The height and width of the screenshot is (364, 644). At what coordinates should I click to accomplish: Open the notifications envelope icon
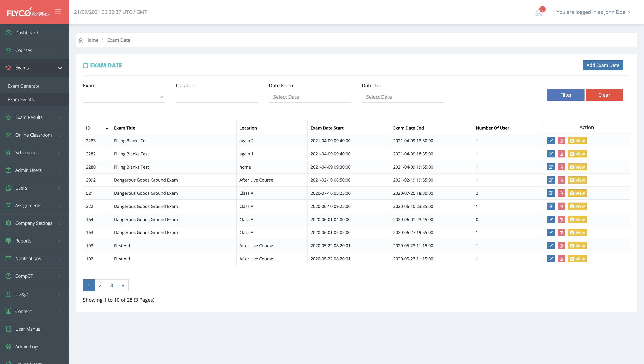[539, 13]
